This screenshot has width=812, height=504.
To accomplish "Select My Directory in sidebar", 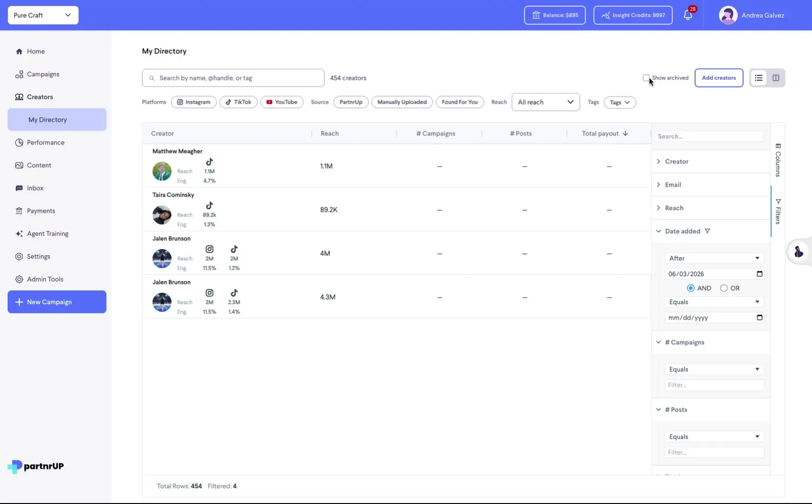I will [57, 120].
